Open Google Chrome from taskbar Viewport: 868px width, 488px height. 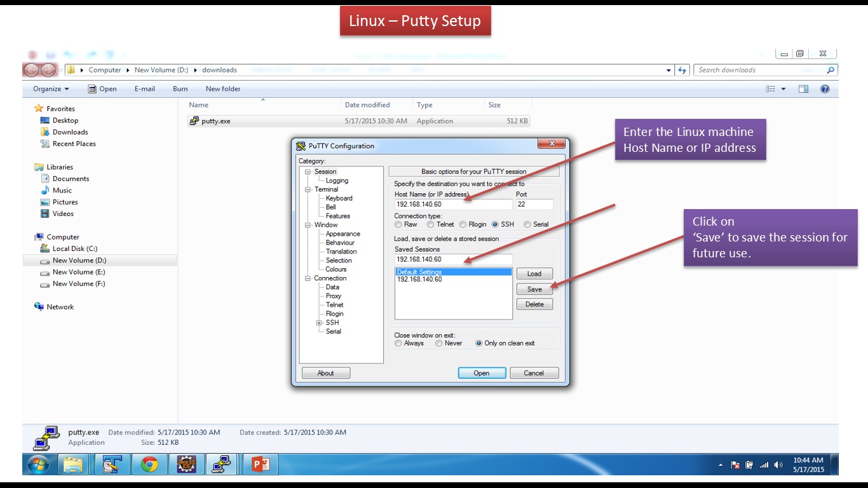[x=149, y=464]
